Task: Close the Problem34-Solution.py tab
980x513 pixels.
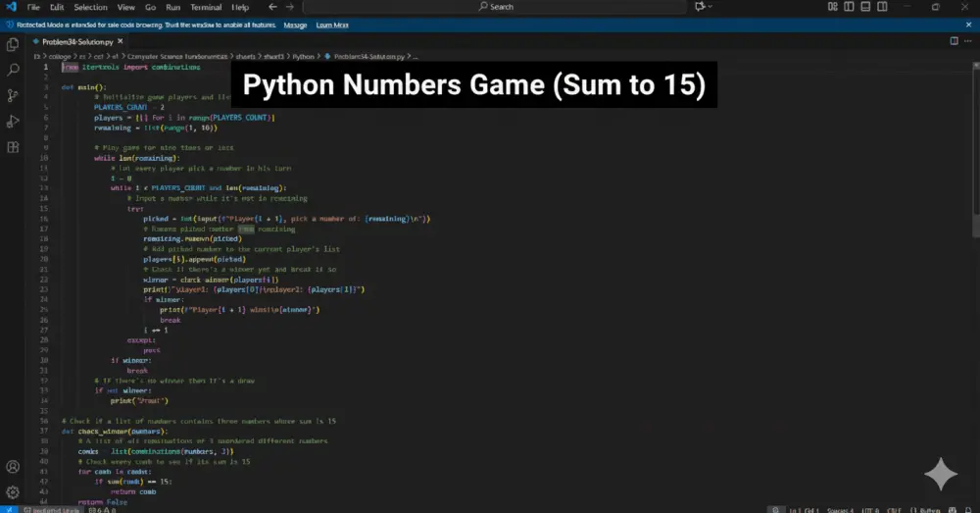Action: click(120, 41)
